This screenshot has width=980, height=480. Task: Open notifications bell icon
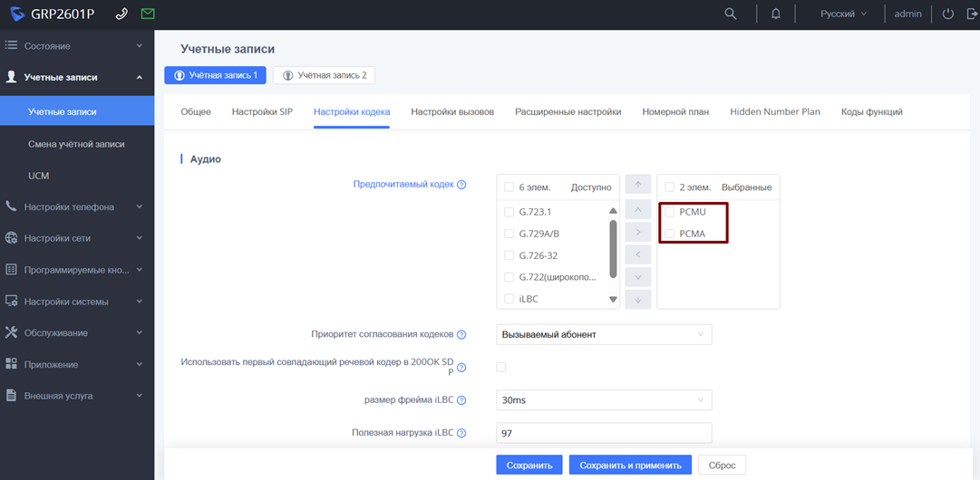click(x=776, y=14)
